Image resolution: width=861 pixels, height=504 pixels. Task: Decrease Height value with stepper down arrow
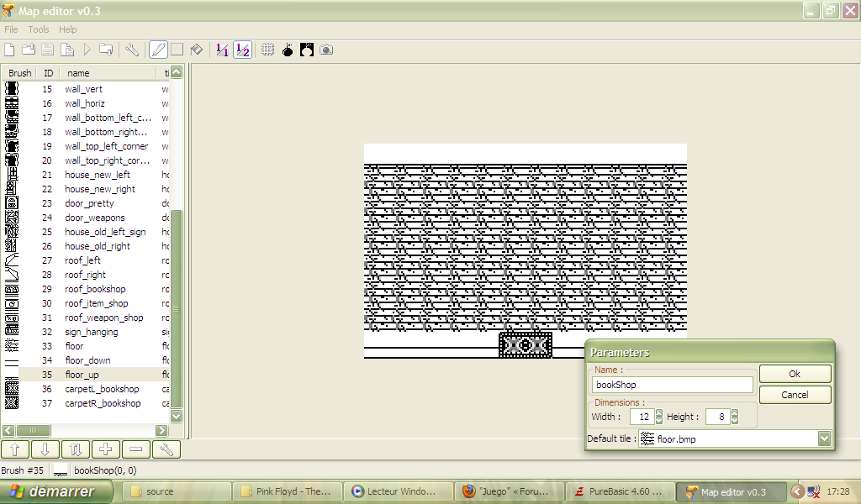tap(735, 420)
